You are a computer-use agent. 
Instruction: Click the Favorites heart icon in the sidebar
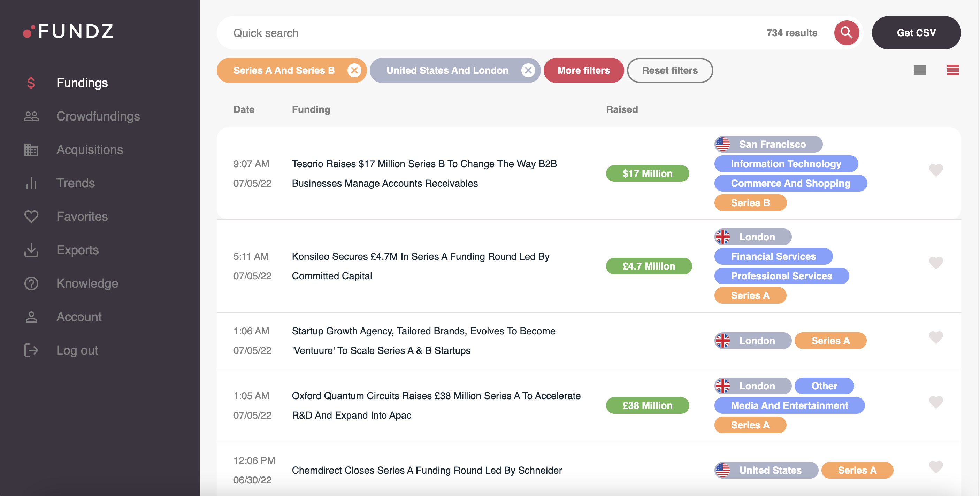tap(31, 217)
